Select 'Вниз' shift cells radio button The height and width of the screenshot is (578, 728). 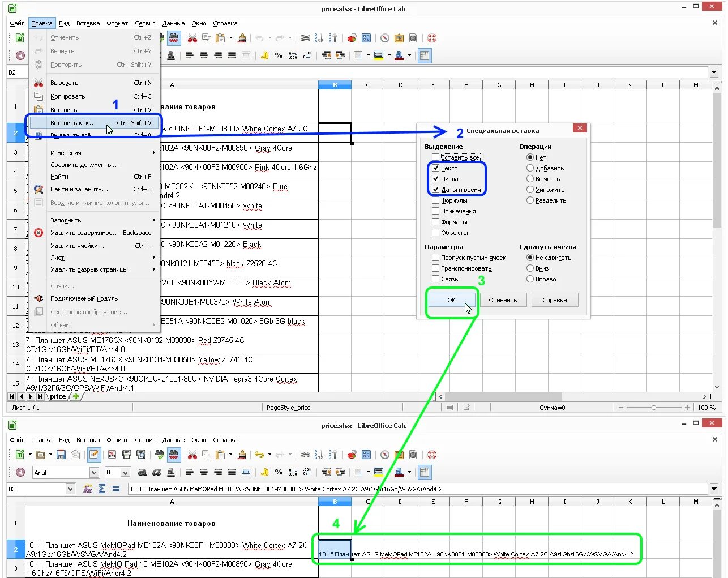(x=530, y=268)
